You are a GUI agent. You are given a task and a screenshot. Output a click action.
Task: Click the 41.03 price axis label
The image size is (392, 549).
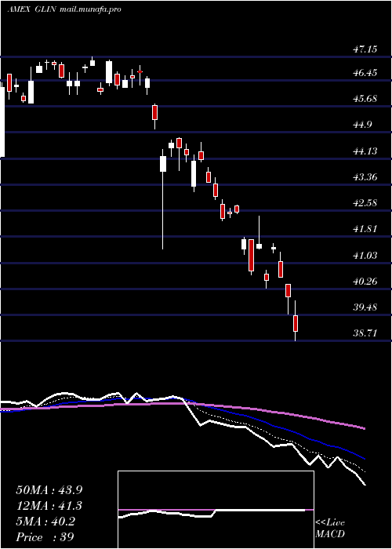coord(365,256)
